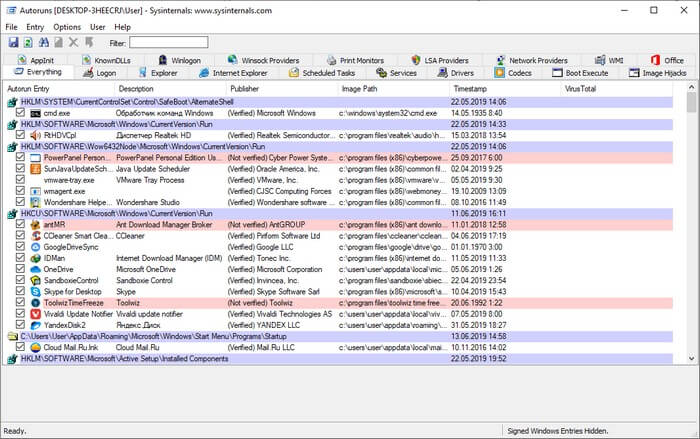Screen dimensions: 700x439
Task: Sort by Image Path column header
Action: (x=394, y=89)
